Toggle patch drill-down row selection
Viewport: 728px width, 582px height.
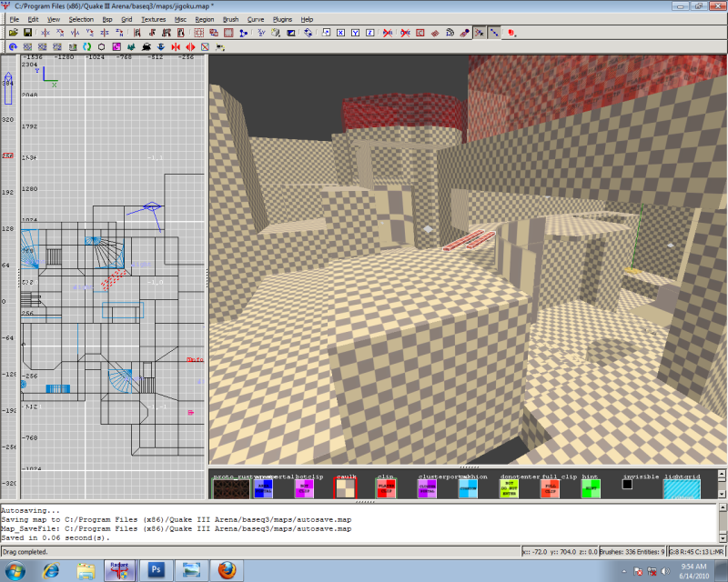click(494, 33)
